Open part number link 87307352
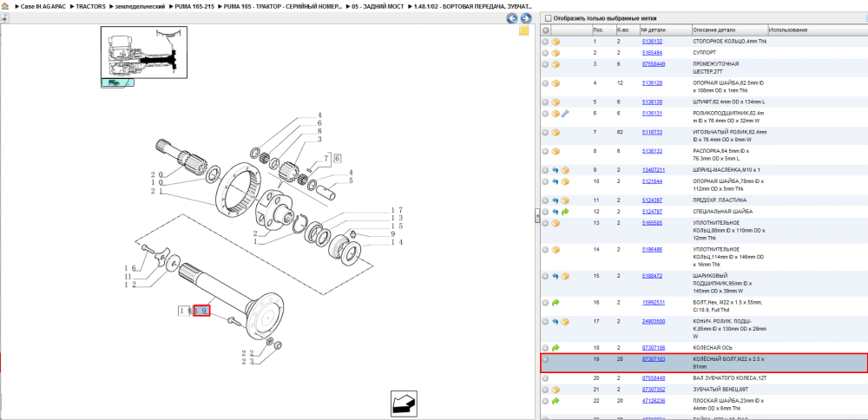The height and width of the screenshot is (420, 868). (654, 389)
